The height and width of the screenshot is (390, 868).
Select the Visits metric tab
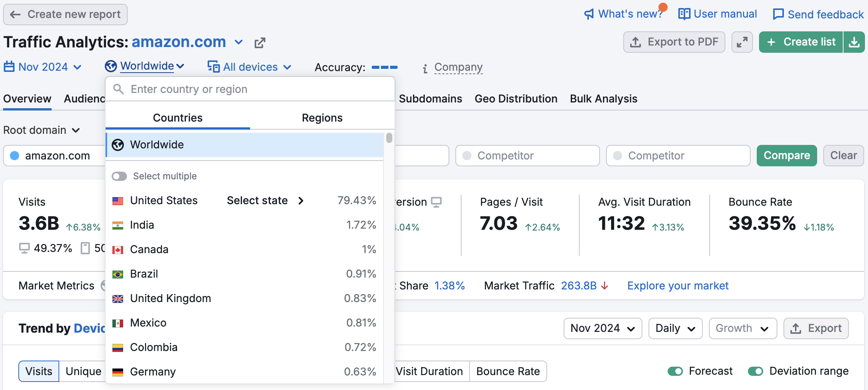tap(39, 371)
